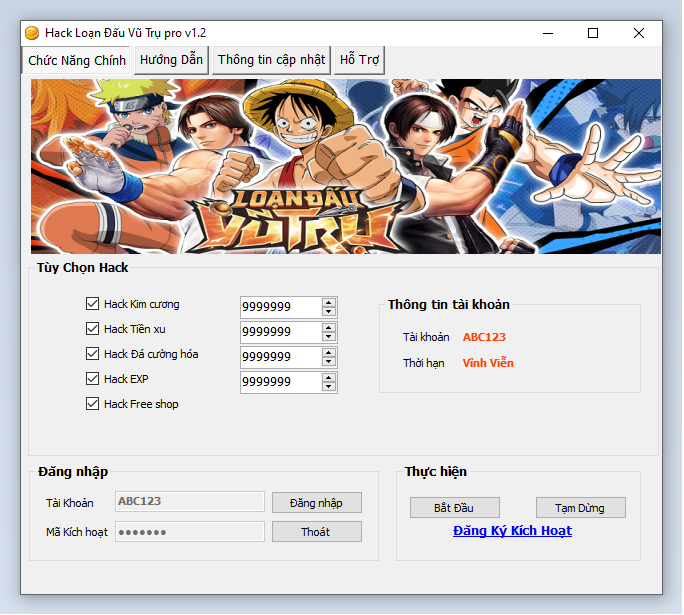Select the Hỗ Trợ tab
The image size is (684, 615).
(359, 60)
